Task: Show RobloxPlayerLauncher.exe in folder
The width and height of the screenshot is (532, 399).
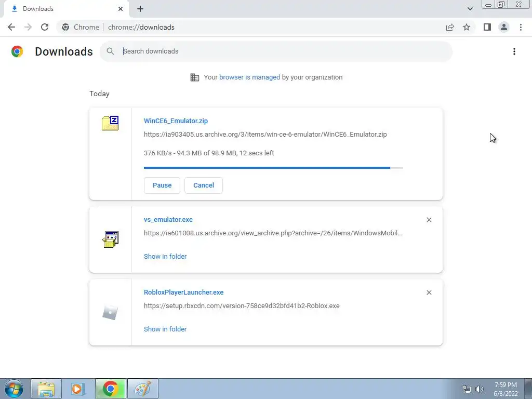Action: coord(165,329)
